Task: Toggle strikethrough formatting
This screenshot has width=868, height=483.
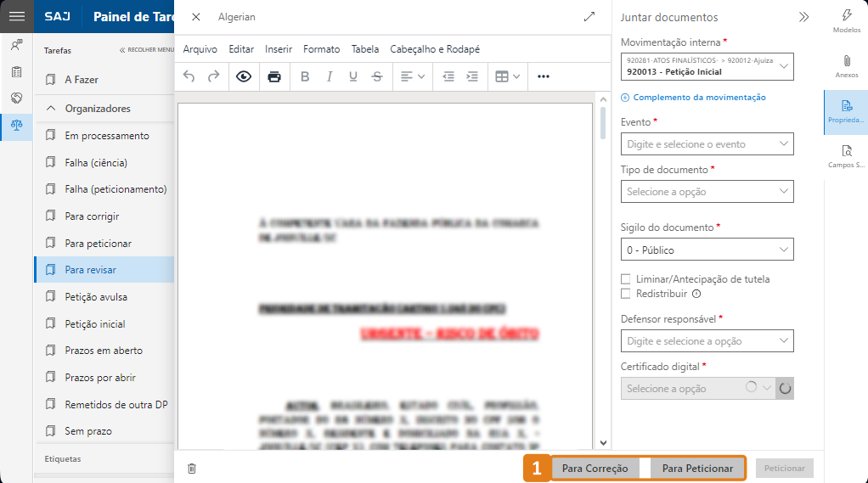Action: 377,76
